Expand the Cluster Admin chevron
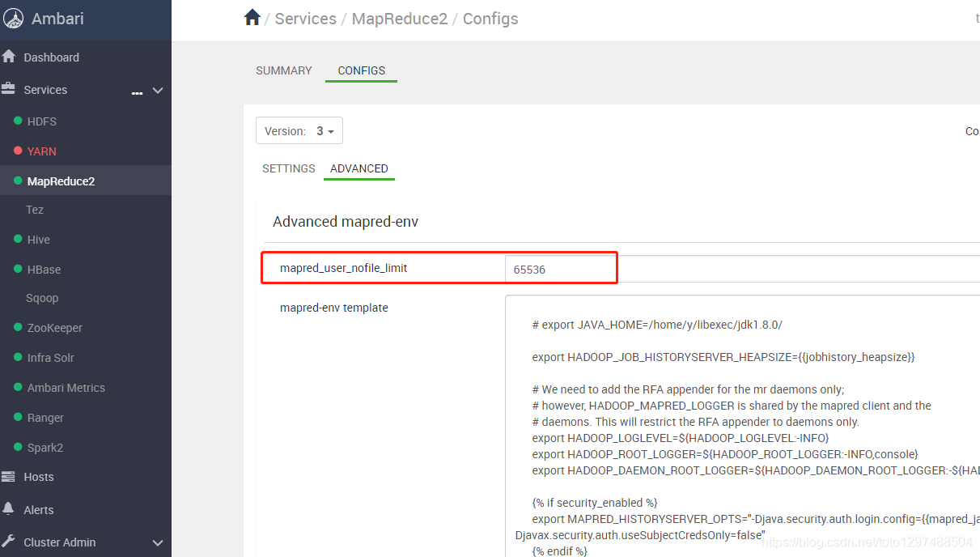The image size is (980, 557). pos(158,542)
